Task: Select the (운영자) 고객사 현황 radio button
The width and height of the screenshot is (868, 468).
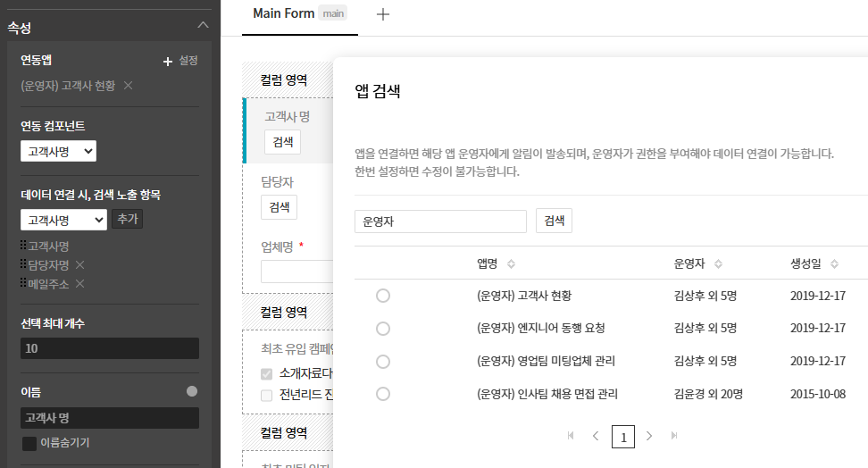Action: click(383, 296)
